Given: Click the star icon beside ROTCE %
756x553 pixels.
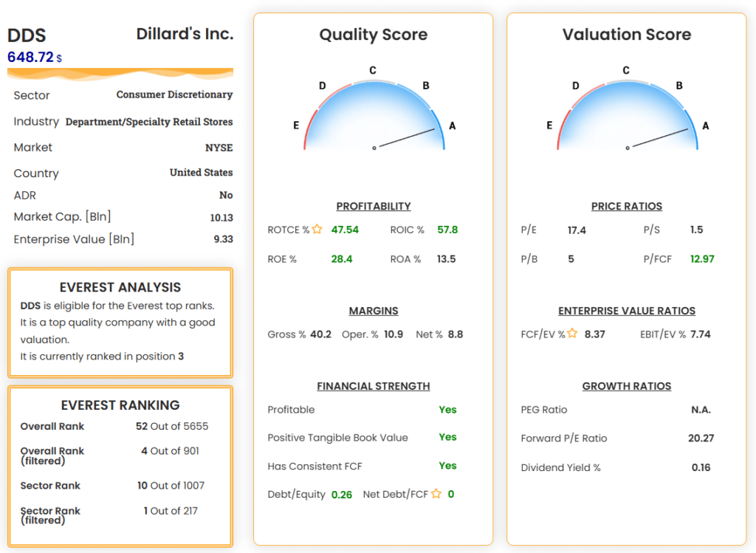Looking at the screenshot, I should [317, 230].
